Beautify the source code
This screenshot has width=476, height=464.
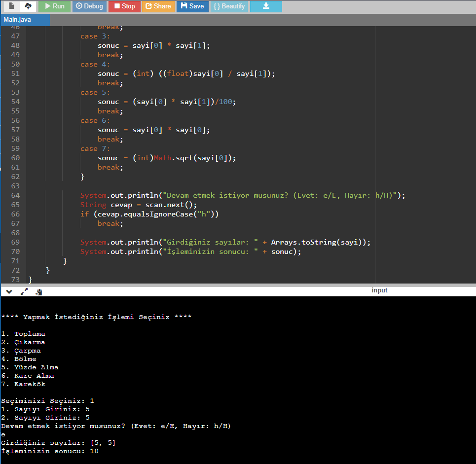tap(229, 6)
